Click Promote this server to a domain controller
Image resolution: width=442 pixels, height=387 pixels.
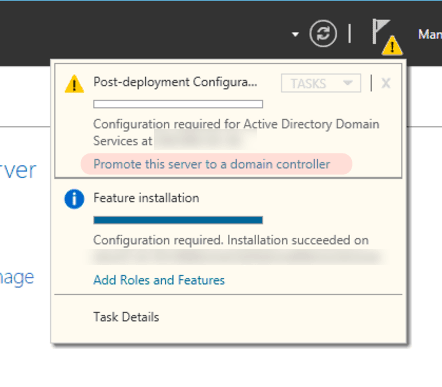pos(212,164)
